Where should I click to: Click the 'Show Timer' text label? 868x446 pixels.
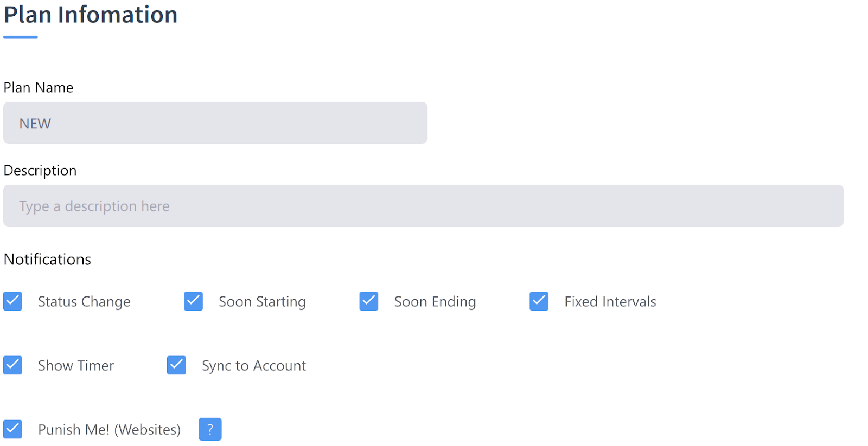point(76,366)
